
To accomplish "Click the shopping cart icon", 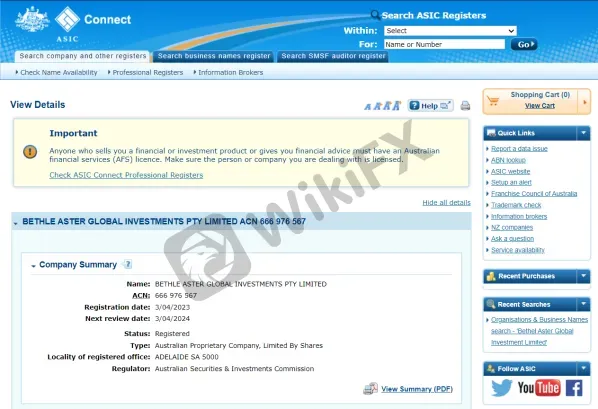I will tap(493, 101).
